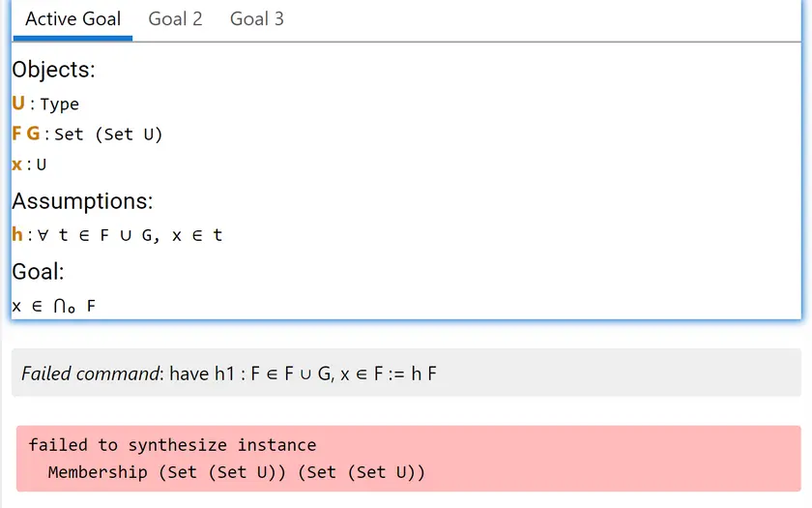Select the variable F in objects
The image size is (812, 508).
point(16,134)
